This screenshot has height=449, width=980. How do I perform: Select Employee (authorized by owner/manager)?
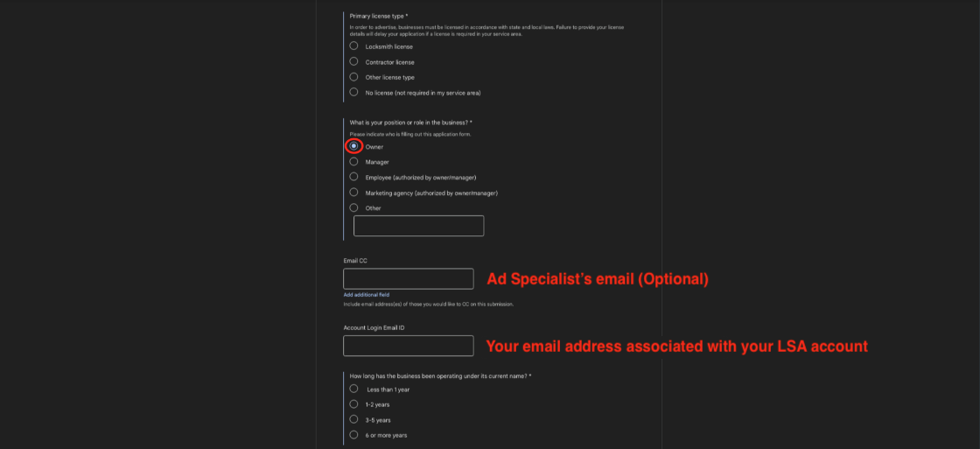click(x=353, y=177)
